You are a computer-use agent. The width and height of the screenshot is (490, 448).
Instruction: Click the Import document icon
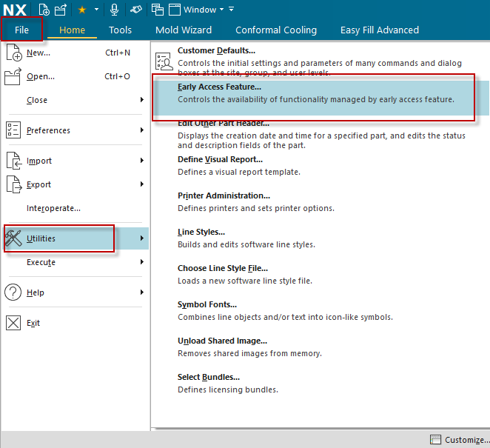(x=13, y=161)
